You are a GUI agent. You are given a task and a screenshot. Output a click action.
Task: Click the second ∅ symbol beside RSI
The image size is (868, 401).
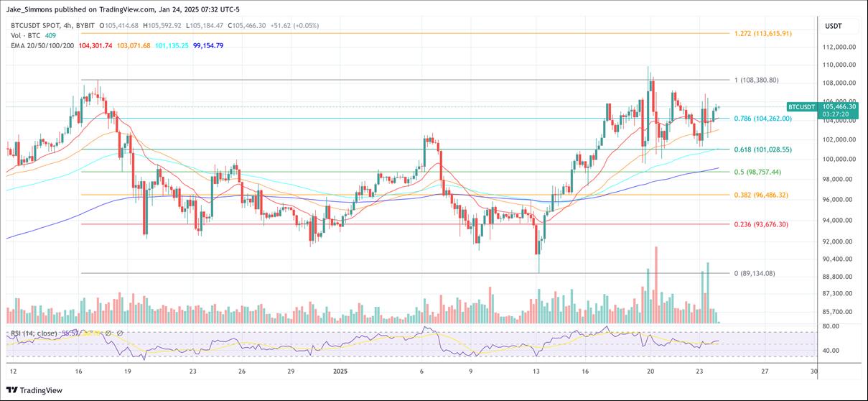[x=118, y=333]
